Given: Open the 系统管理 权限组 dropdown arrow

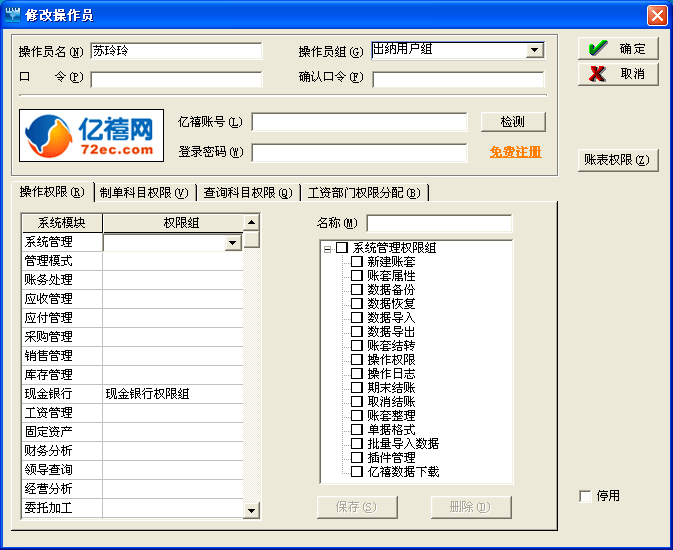Looking at the screenshot, I should pos(232,242).
